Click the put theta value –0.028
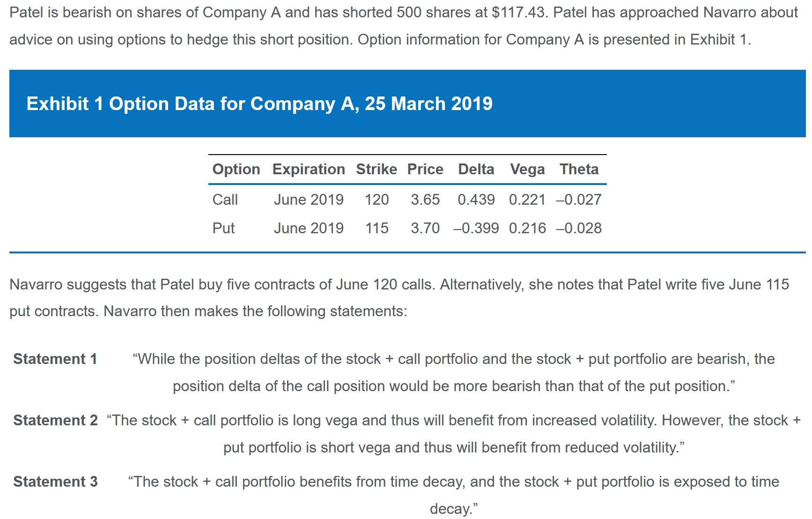Image resolution: width=812 pixels, height=519 pixels. click(x=579, y=228)
